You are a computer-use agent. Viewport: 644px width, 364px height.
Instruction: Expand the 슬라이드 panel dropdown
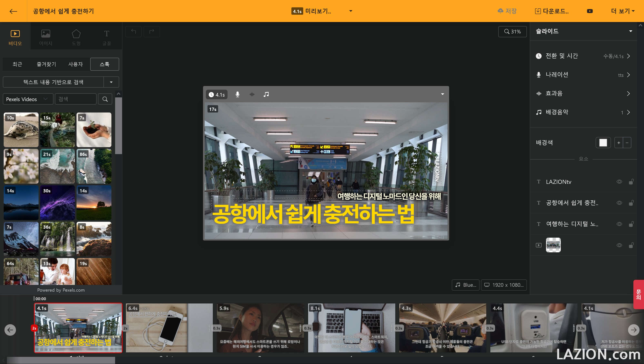(631, 31)
